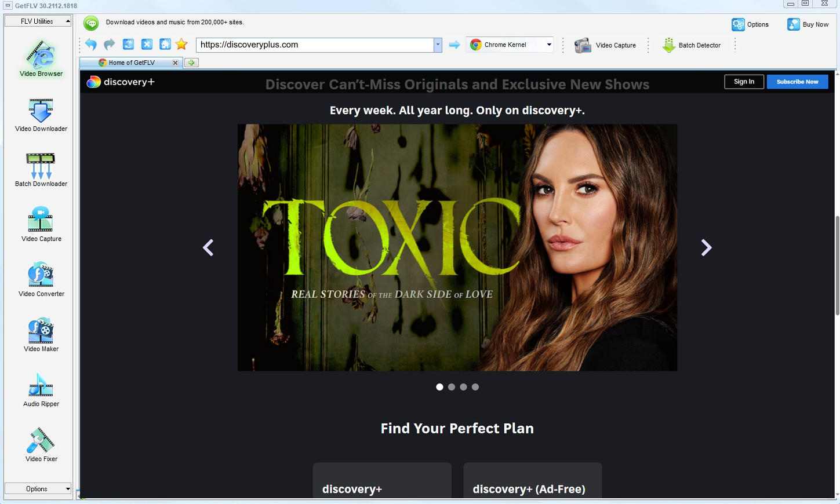The width and height of the screenshot is (840, 504).
Task: Open the Video Browser utility
Action: tap(41, 58)
